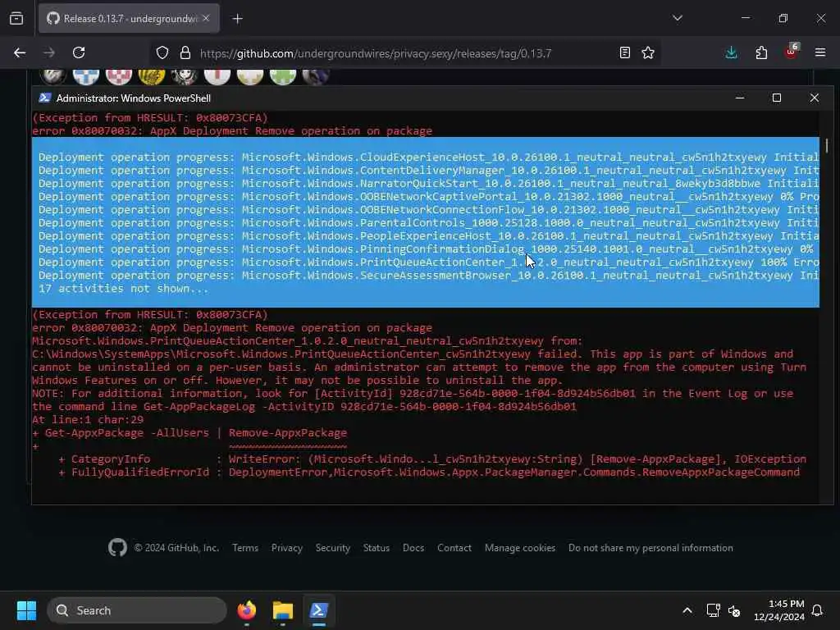The width and height of the screenshot is (840, 630).
Task: Open a new tab with plus button
Action: [x=237, y=19]
